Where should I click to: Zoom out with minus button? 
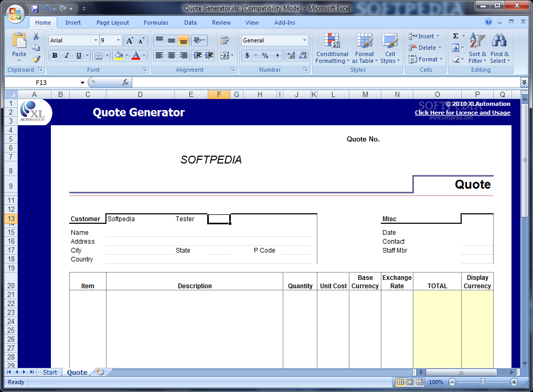click(x=452, y=382)
